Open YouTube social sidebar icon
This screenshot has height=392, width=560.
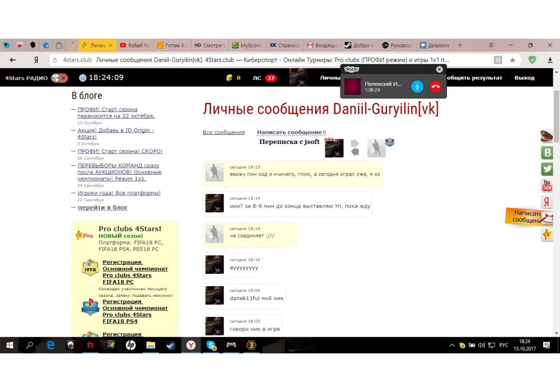coord(547,185)
